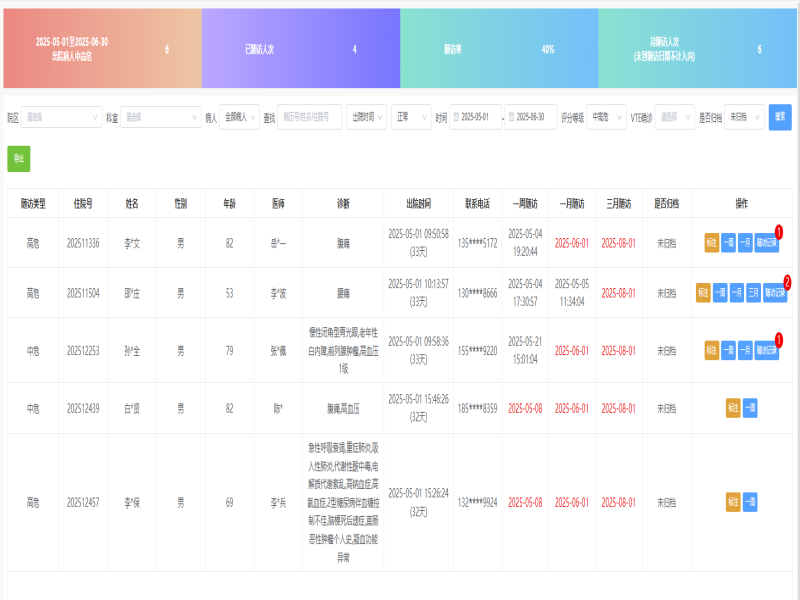This screenshot has width=800, height=600.
Task: Click 标注 button for patient 202511336
Action: pyautogui.click(x=711, y=242)
